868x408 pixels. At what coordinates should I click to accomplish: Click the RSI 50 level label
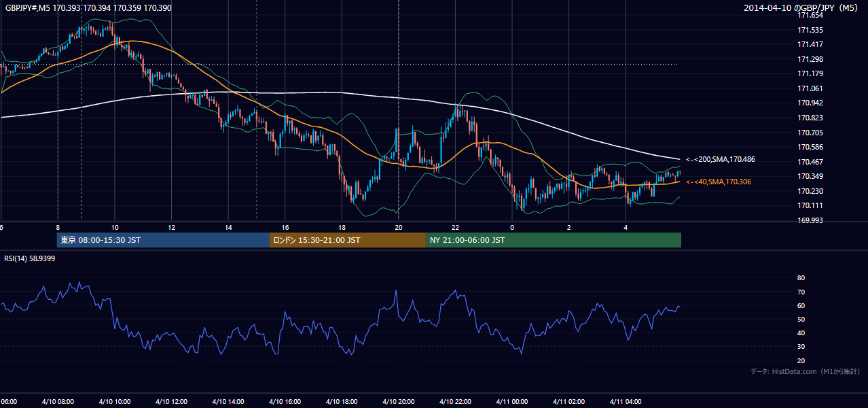(801, 319)
